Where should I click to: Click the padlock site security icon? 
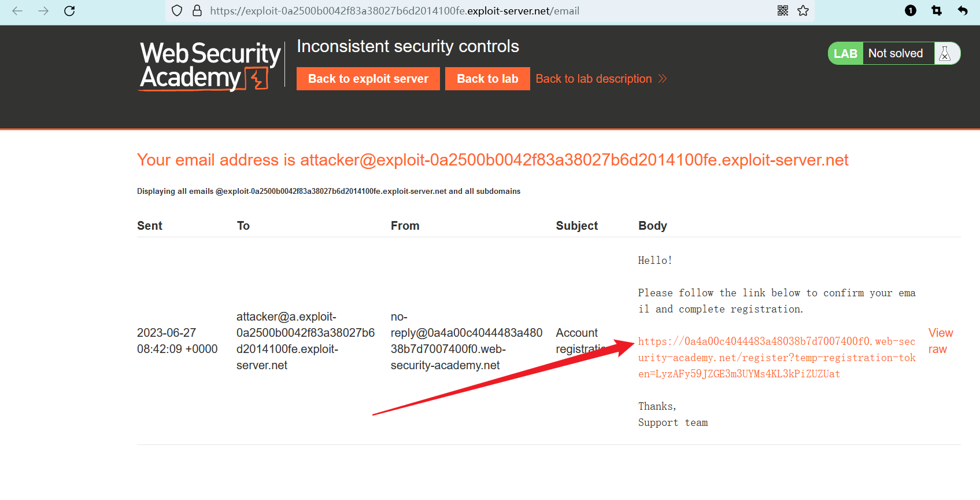tap(197, 11)
